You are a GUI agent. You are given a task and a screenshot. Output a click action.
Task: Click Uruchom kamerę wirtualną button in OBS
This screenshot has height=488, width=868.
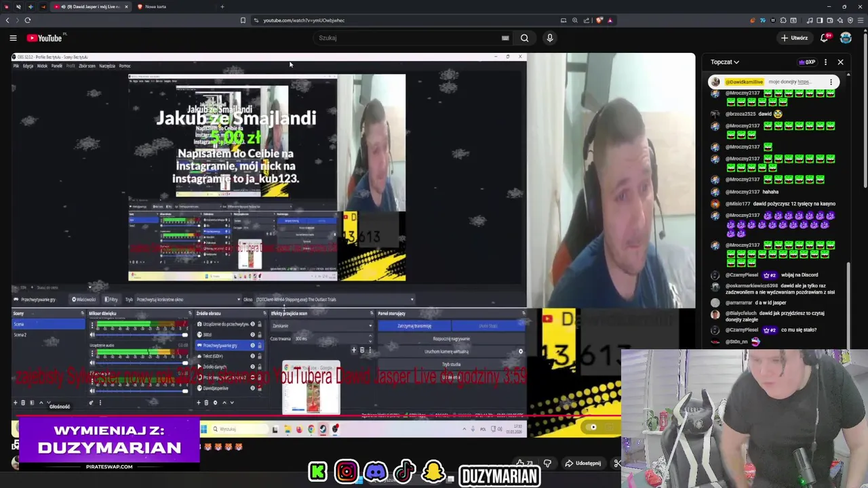(x=446, y=352)
